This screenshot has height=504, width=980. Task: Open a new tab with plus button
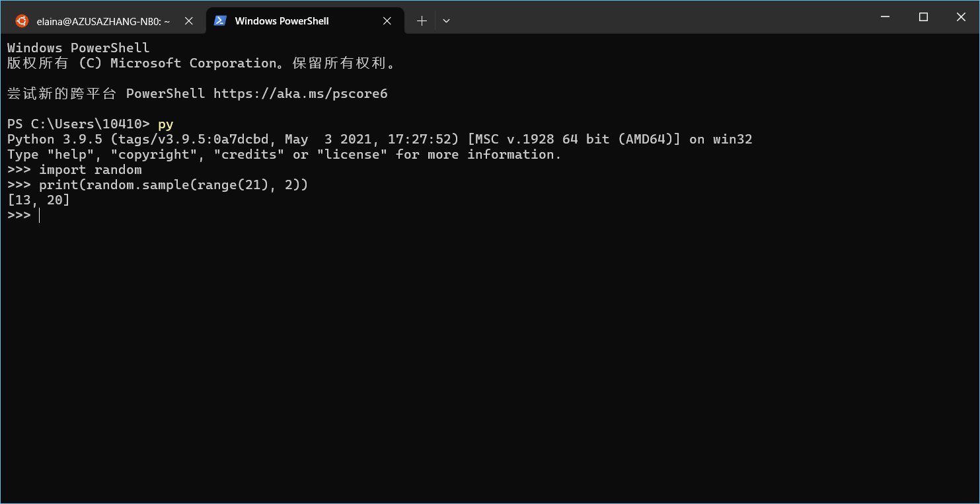click(422, 21)
